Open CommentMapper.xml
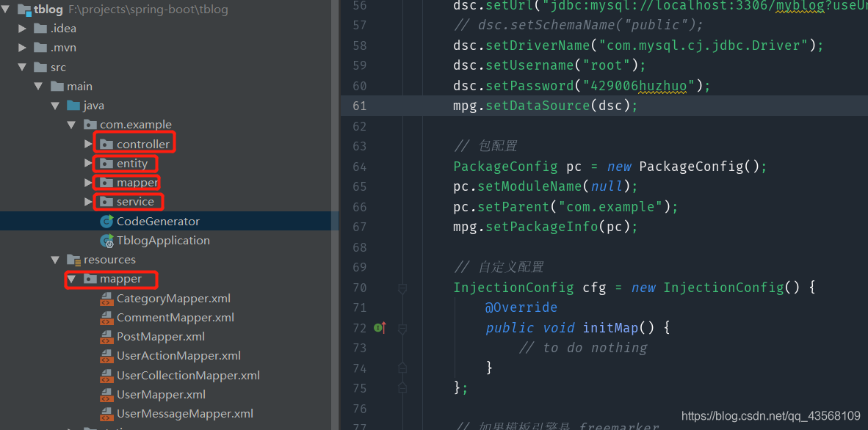Screen dimensions: 868x430 coord(175,318)
